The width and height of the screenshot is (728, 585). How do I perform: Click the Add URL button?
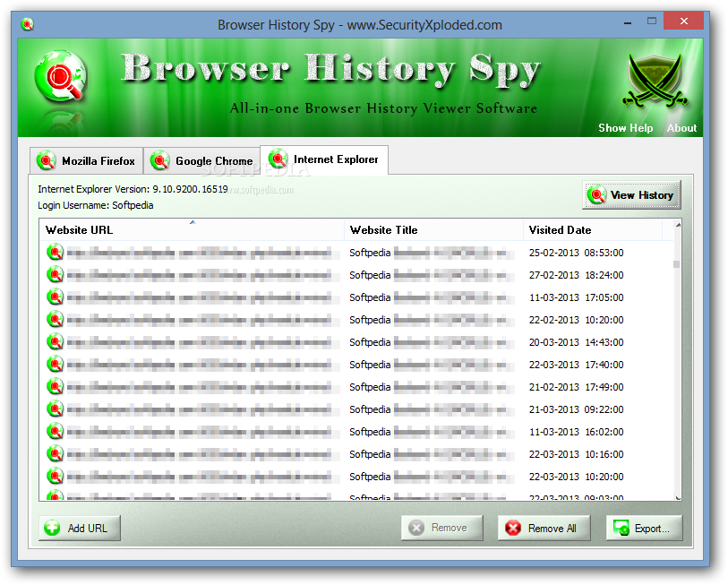coord(80,529)
